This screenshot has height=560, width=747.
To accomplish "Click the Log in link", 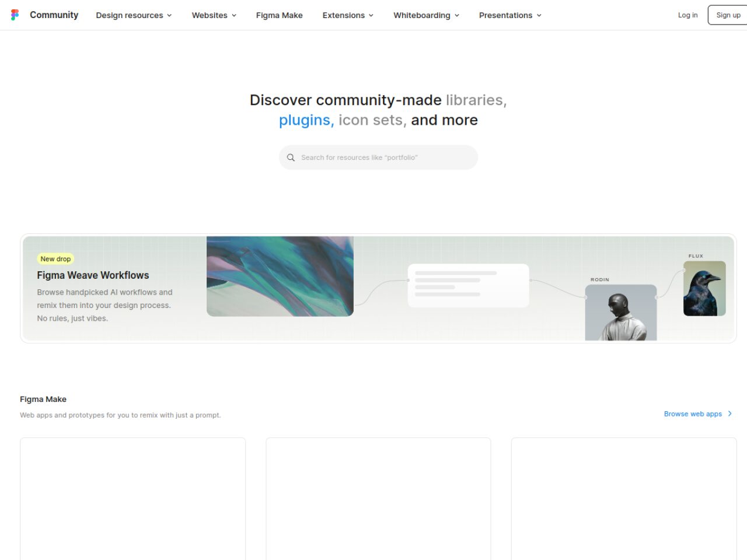I will tap(687, 15).
